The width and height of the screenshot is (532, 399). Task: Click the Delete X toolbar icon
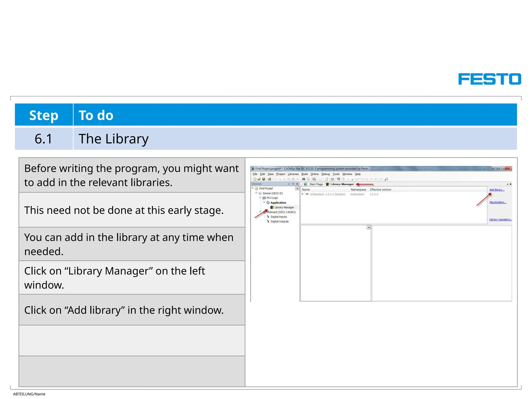click(298, 179)
